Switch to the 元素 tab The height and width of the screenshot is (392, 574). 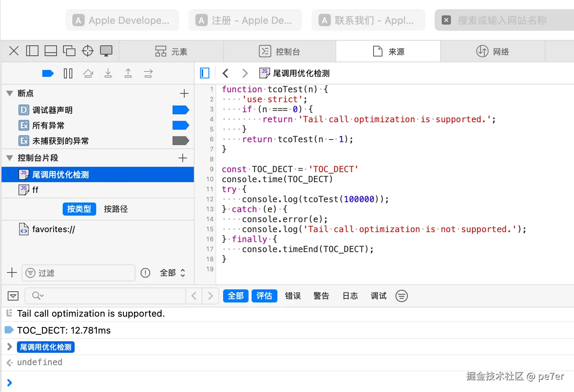click(171, 51)
